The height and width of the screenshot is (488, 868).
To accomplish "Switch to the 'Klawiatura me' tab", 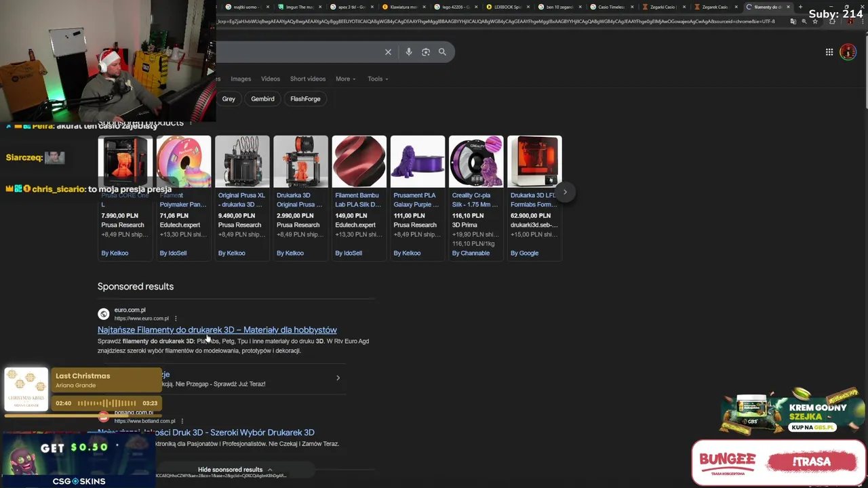I will coord(403,7).
